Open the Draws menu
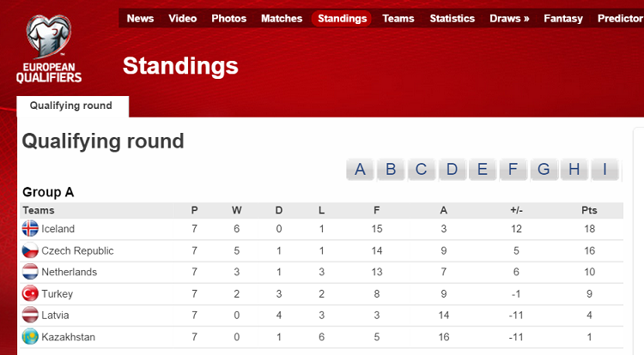644x355 pixels. coord(509,18)
